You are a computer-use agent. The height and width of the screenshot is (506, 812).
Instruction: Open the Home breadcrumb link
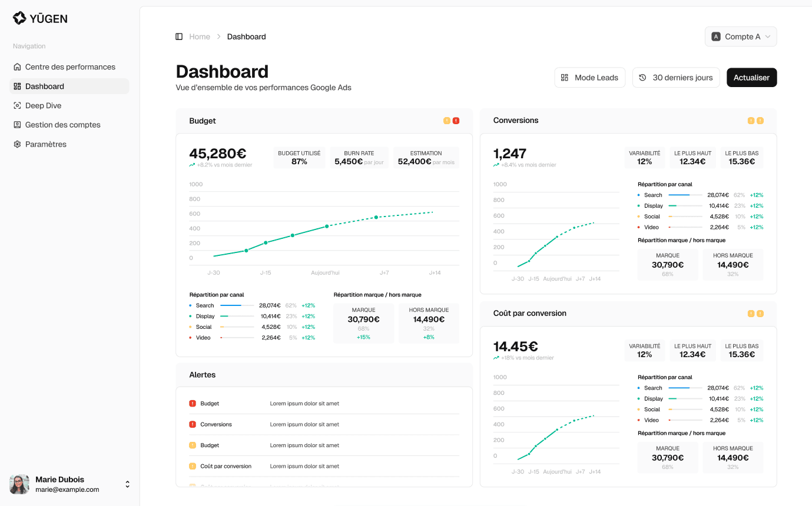point(200,36)
